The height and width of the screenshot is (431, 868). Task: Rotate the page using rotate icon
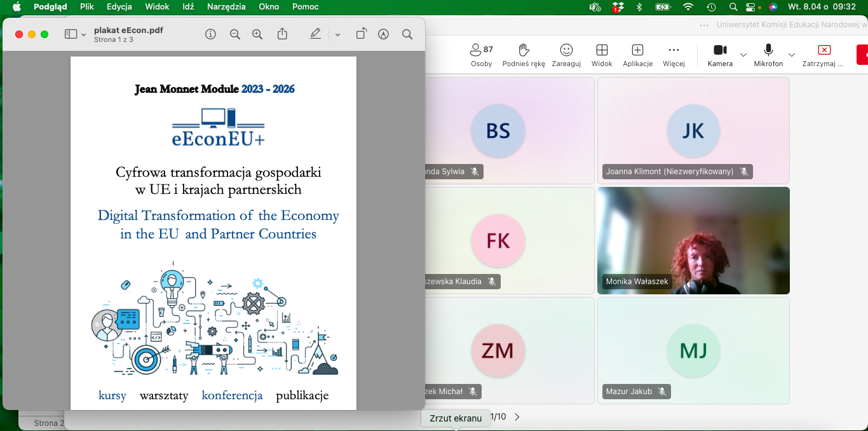coord(361,34)
